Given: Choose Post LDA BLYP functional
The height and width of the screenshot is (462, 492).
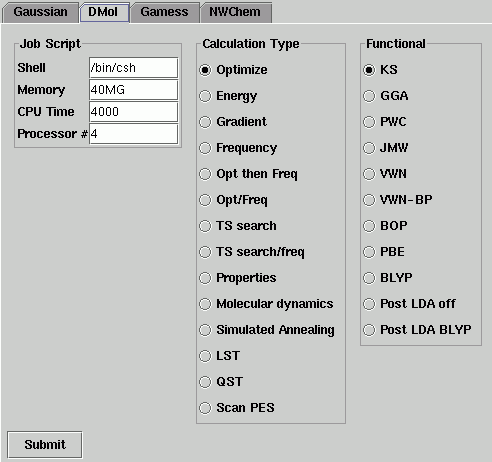Looking at the screenshot, I should [x=417, y=330].
